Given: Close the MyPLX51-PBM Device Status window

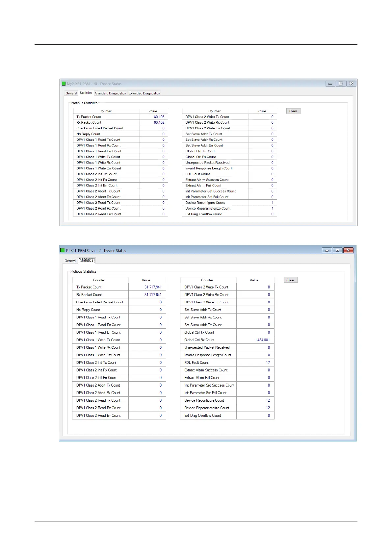Looking at the screenshot, I should (x=351, y=84).
